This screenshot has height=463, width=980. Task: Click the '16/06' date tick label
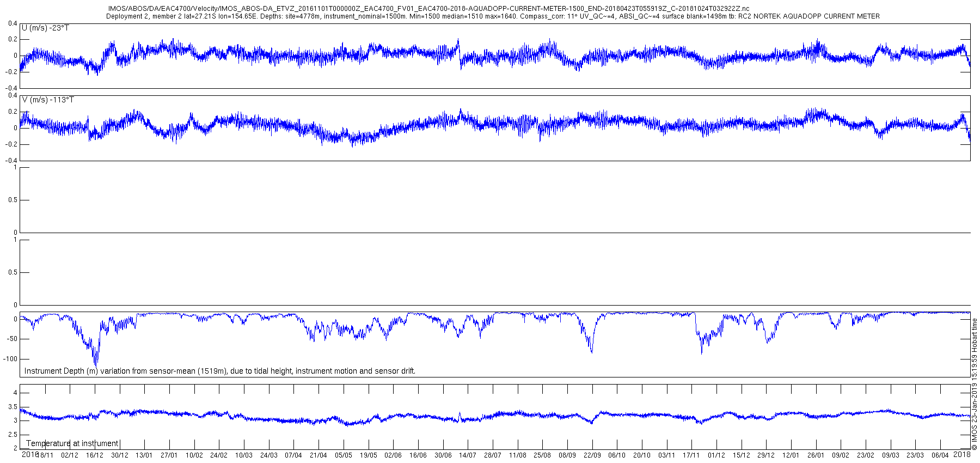(418, 455)
